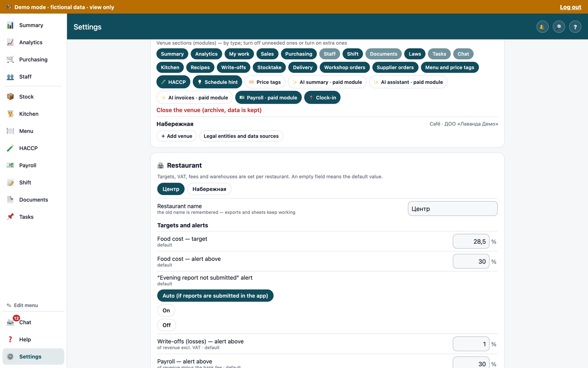The image size is (588, 368).
Task: Click the HACCP test tube sidebar icon
Action: point(10,148)
